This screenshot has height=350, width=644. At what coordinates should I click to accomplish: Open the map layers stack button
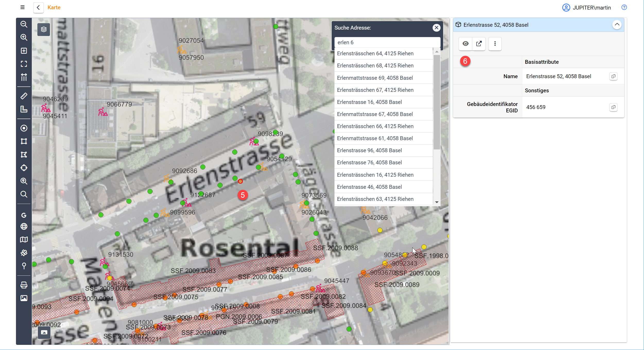click(x=44, y=29)
